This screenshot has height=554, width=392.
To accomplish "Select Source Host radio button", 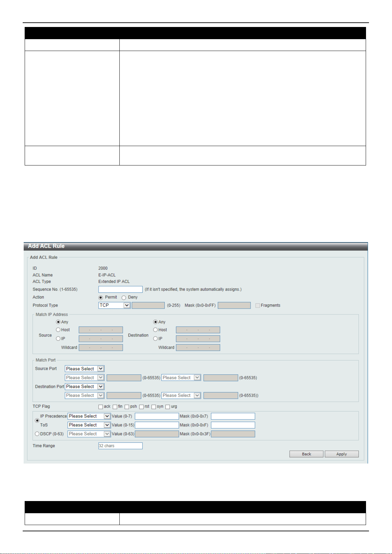I will (x=58, y=330).
